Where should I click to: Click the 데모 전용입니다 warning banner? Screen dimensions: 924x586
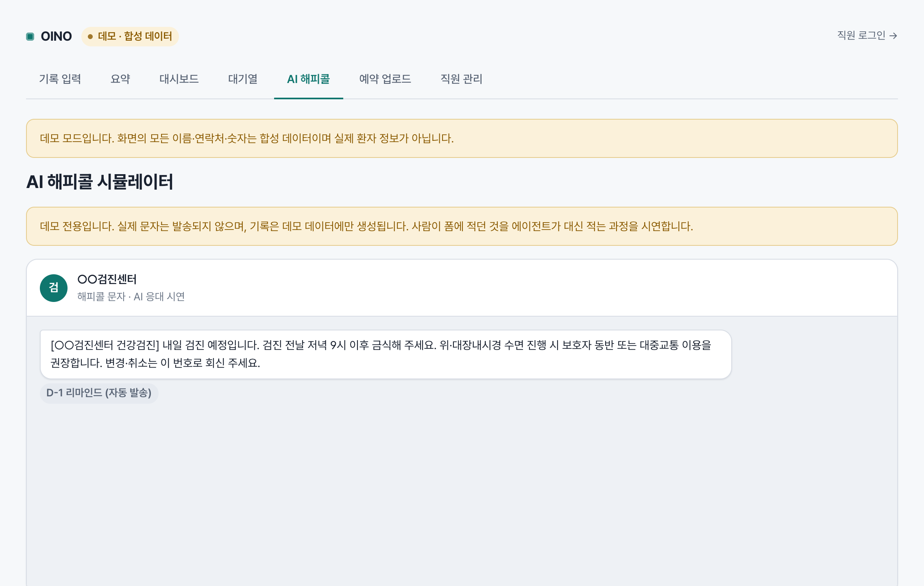pyautogui.click(x=462, y=226)
